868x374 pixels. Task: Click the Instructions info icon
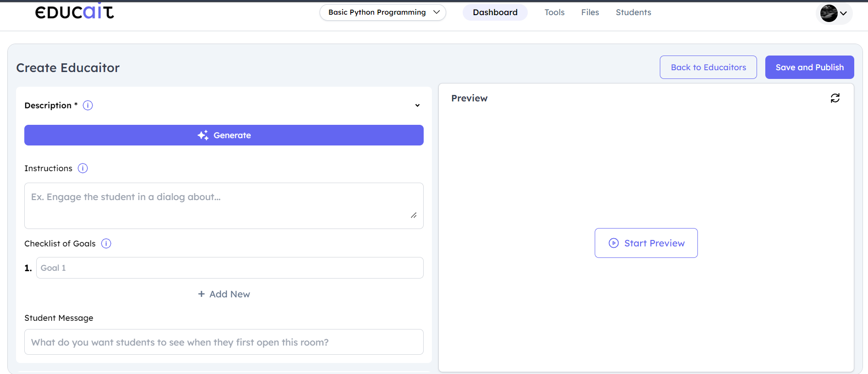83,168
